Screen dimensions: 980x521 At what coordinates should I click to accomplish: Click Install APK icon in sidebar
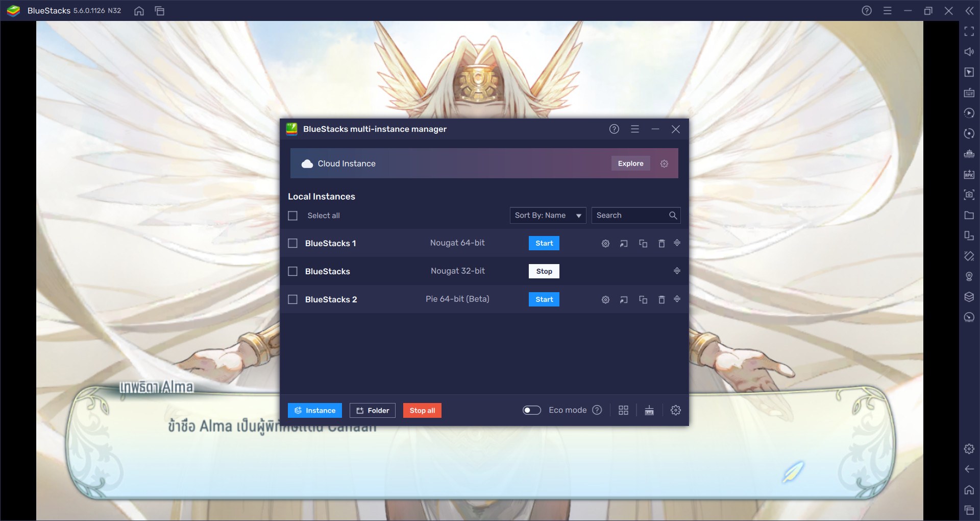[x=969, y=175]
